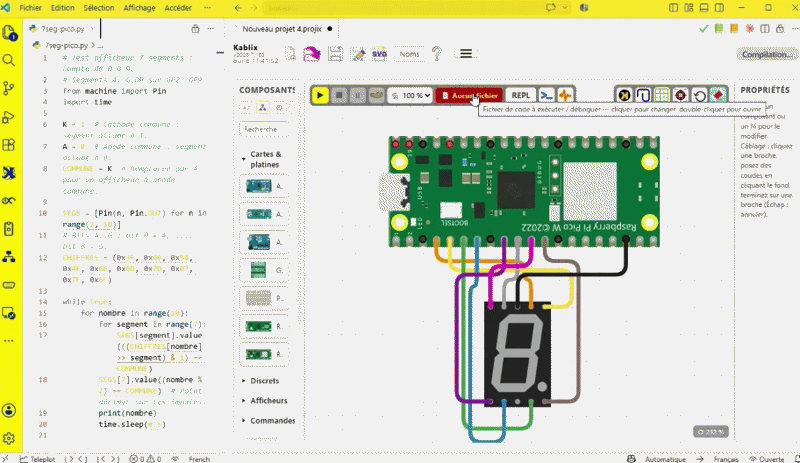This screenshot has width=800, height=463.
Task: Open the Edition menu
Action: click(62, 8)
